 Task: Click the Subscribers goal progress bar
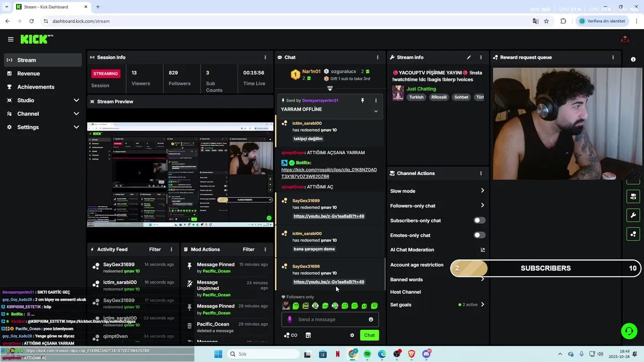[x=547, y=268]
